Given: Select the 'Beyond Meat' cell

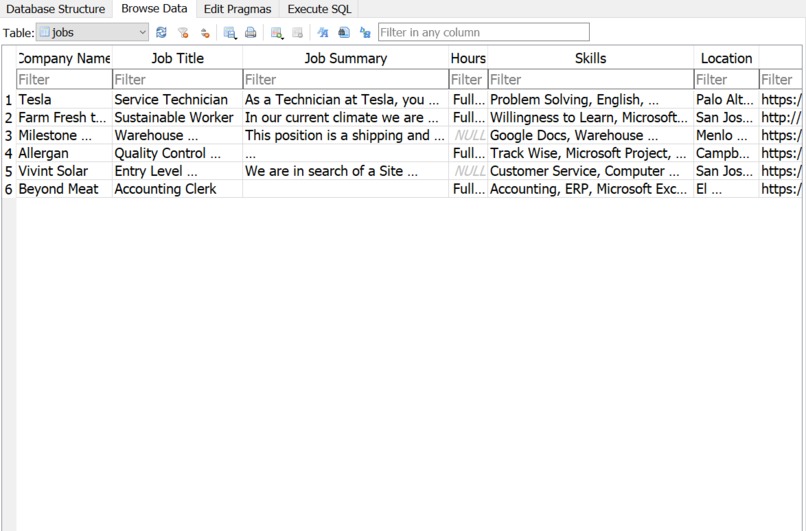Looking at the screenshot, I should click(x=64, y=189).
